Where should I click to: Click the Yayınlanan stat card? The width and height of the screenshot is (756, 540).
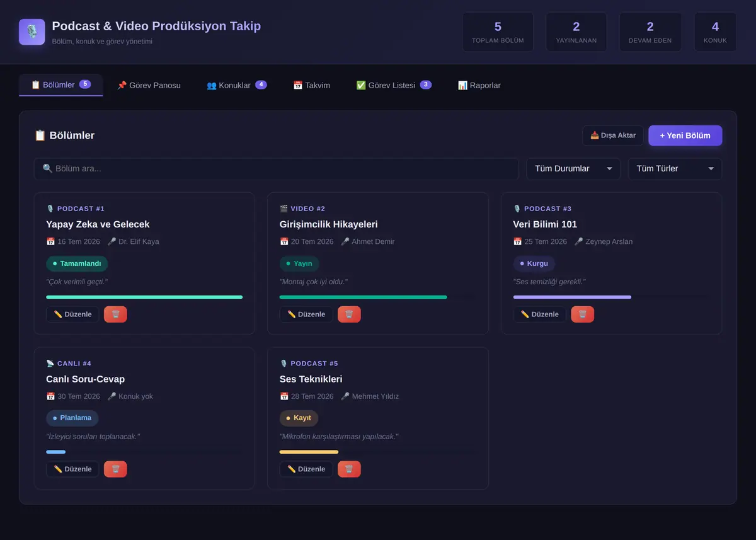(x=576, y=32)
